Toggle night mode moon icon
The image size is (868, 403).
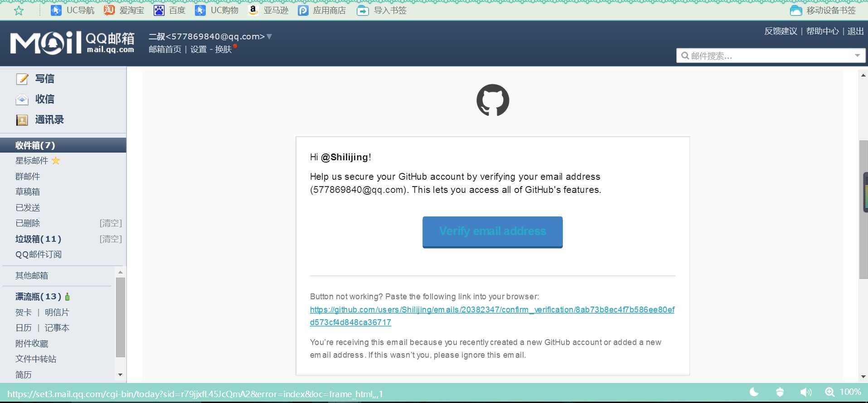[754, 392]
